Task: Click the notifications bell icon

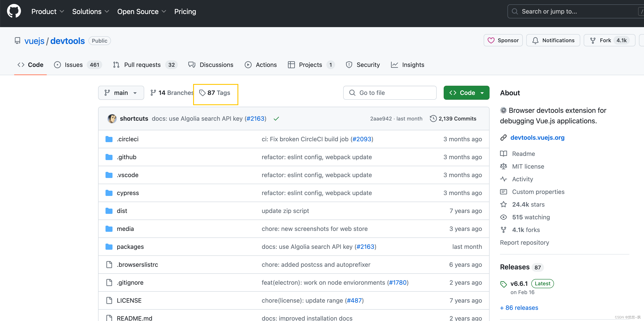Action: coord(535,40)
